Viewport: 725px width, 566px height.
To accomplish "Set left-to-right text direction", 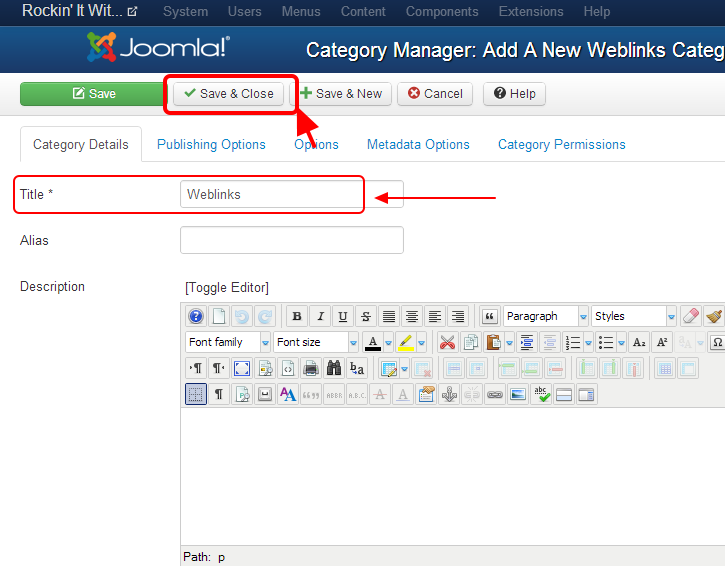I will click(x=196, y=369).
